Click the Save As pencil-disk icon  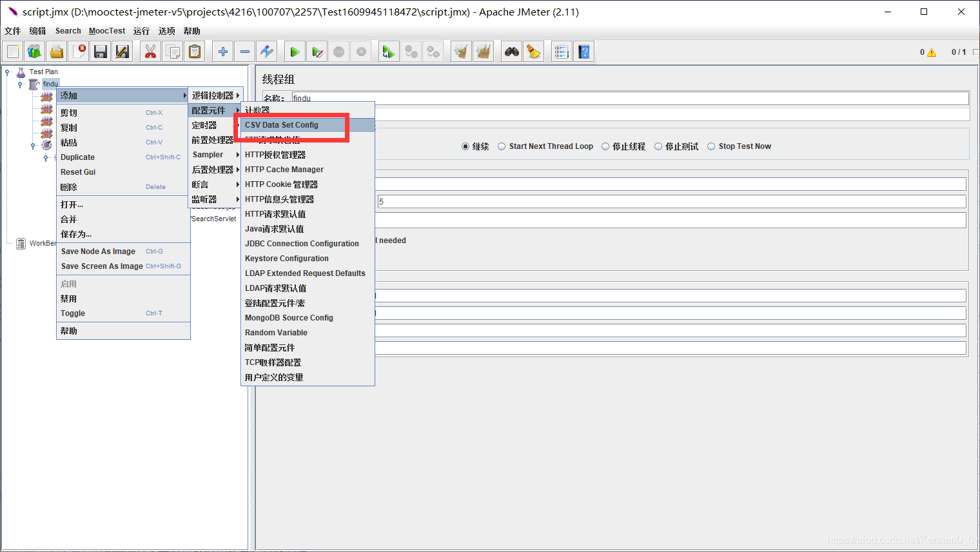pos(122,52)
